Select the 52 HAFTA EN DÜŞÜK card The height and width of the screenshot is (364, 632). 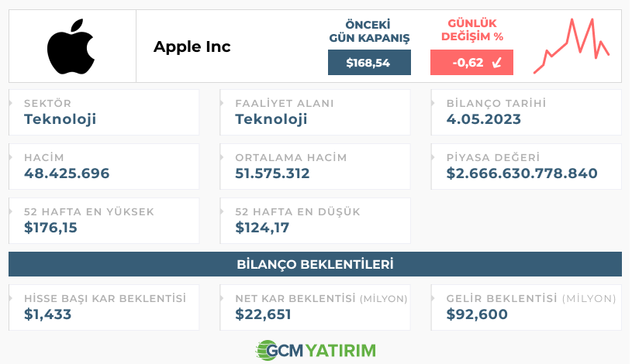[x=315, y=221]
